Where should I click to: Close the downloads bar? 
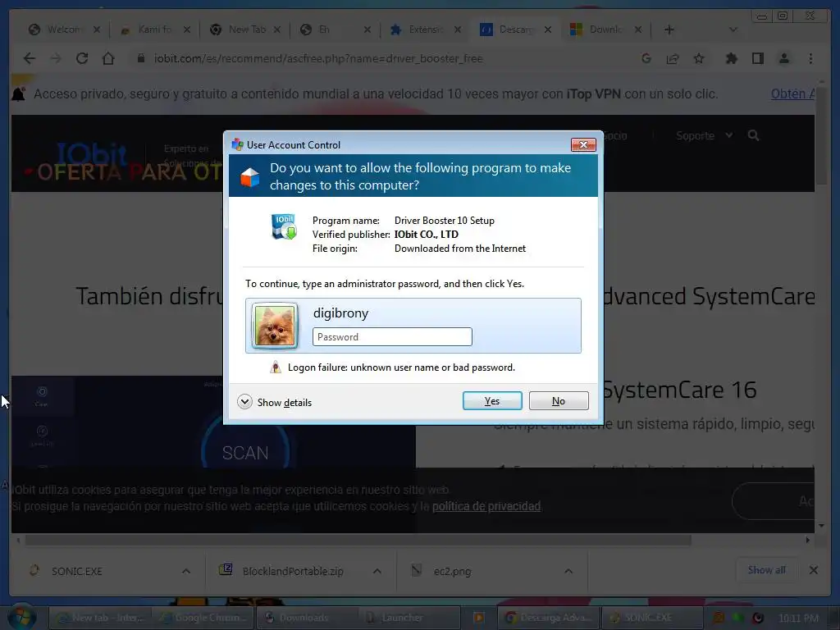pos(813,570)
